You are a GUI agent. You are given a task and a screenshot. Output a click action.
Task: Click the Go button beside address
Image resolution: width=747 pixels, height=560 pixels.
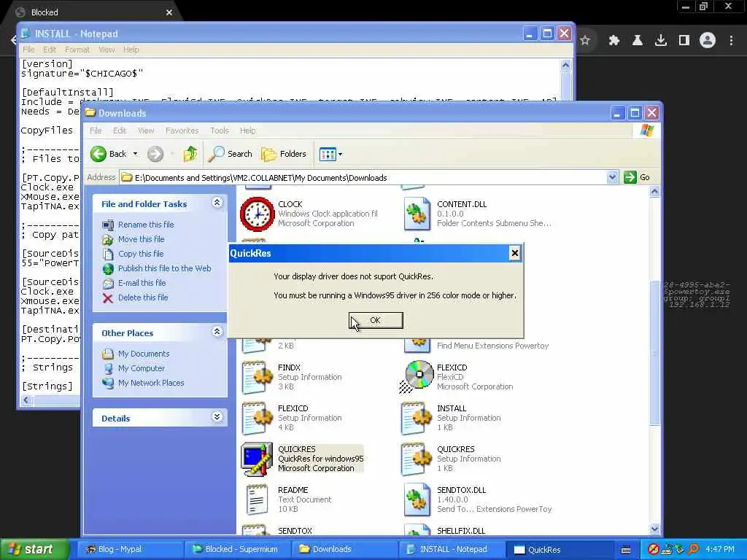(637, 178)
